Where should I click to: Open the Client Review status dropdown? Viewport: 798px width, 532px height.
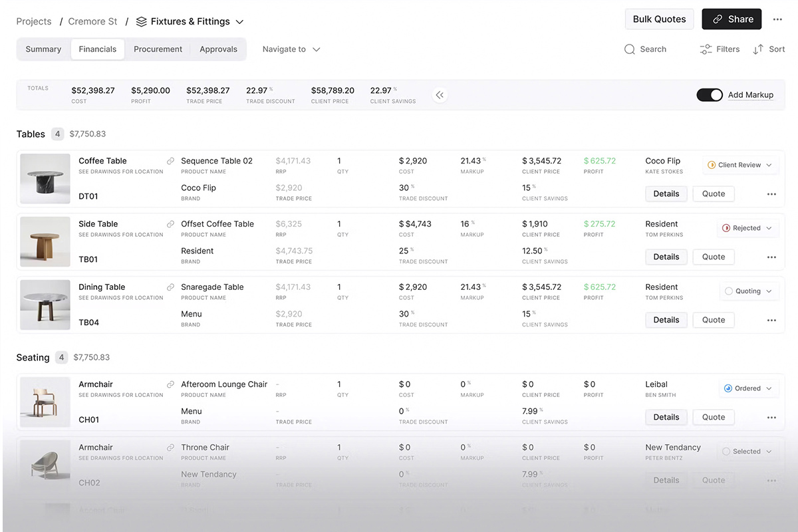click(740, 164)
